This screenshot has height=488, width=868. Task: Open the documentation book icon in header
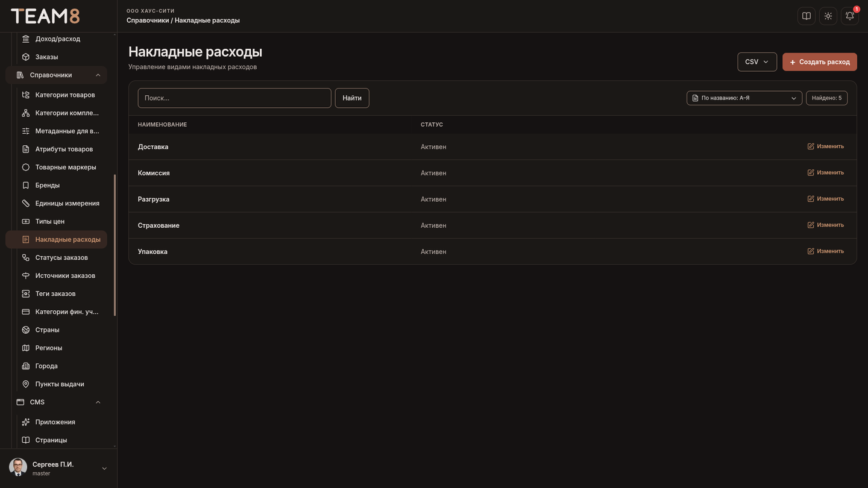(807, 16)
